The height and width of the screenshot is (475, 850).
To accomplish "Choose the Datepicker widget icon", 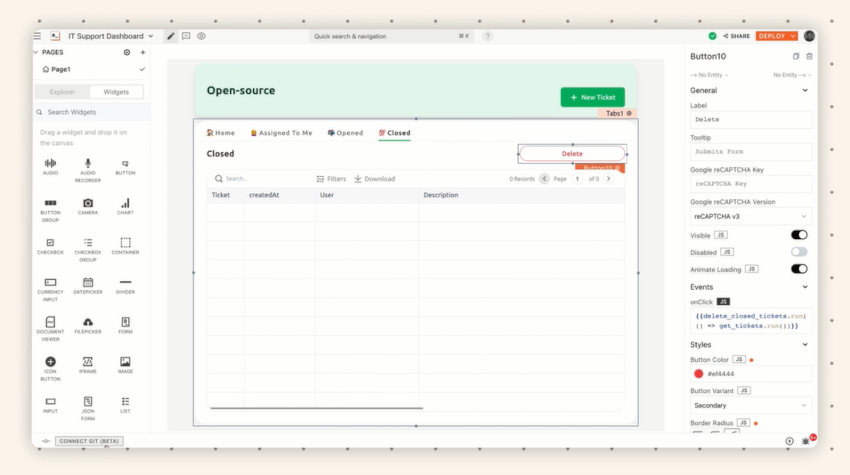I will tap(88, 282).
